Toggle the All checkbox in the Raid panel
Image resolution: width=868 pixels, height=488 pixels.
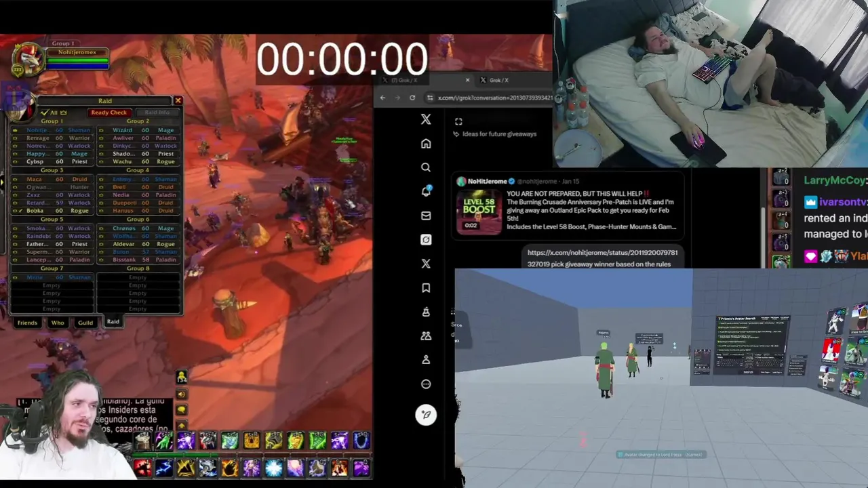point(45,113)
